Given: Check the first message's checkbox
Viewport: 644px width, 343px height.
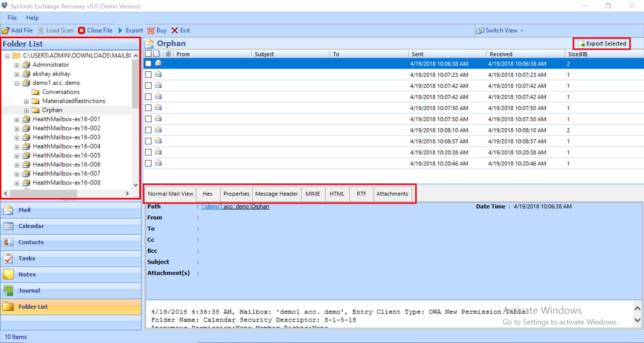Looking at the screenshot, I should tap(148, 63).
